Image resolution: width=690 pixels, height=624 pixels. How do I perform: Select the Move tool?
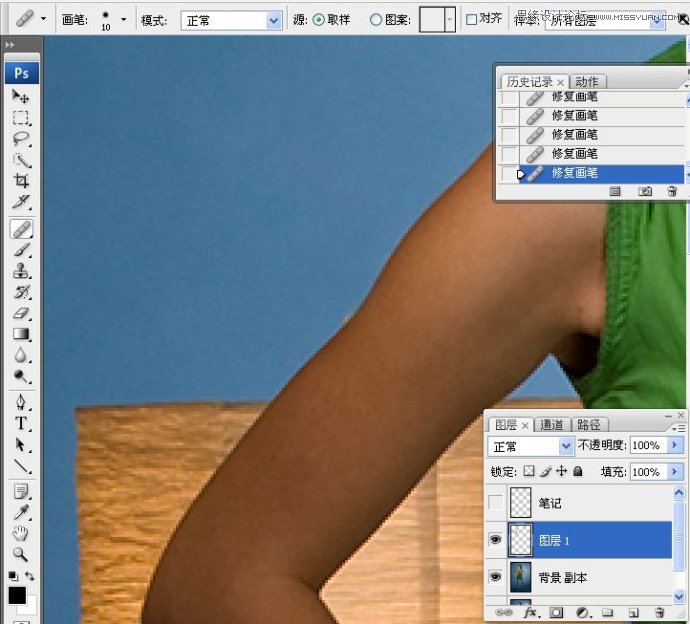coord(20,96)
